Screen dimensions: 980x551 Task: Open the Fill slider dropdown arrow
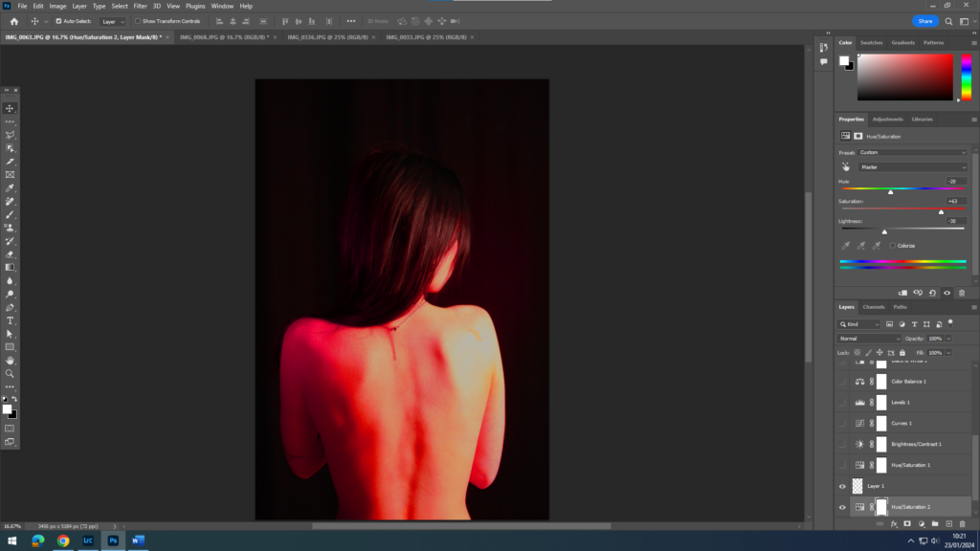pos(948,353)
